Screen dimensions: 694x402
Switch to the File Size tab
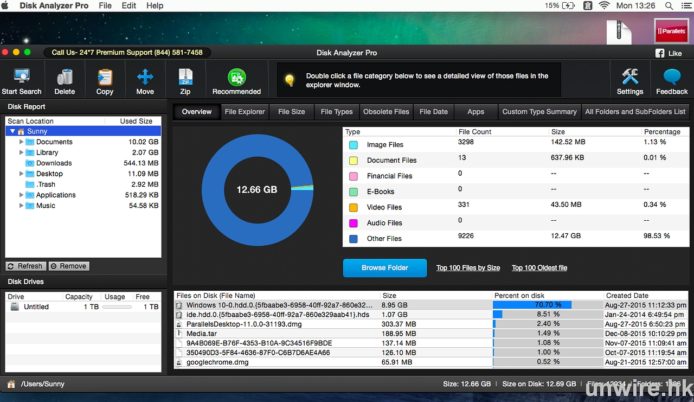point(291,112)
